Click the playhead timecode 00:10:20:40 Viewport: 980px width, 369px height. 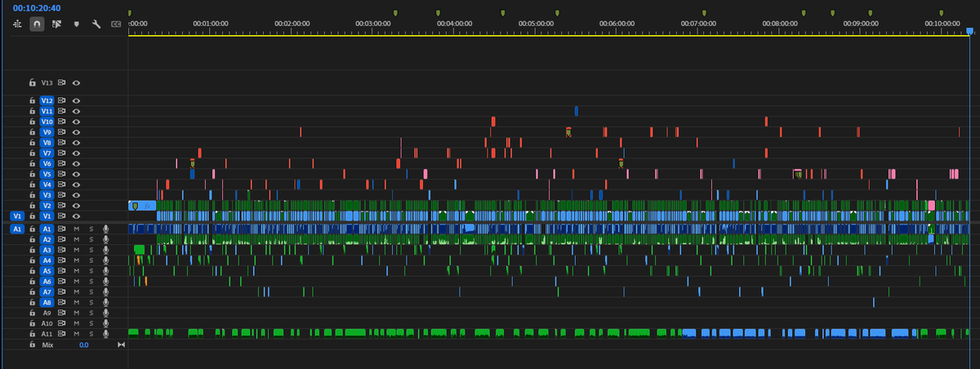point(36,7)
